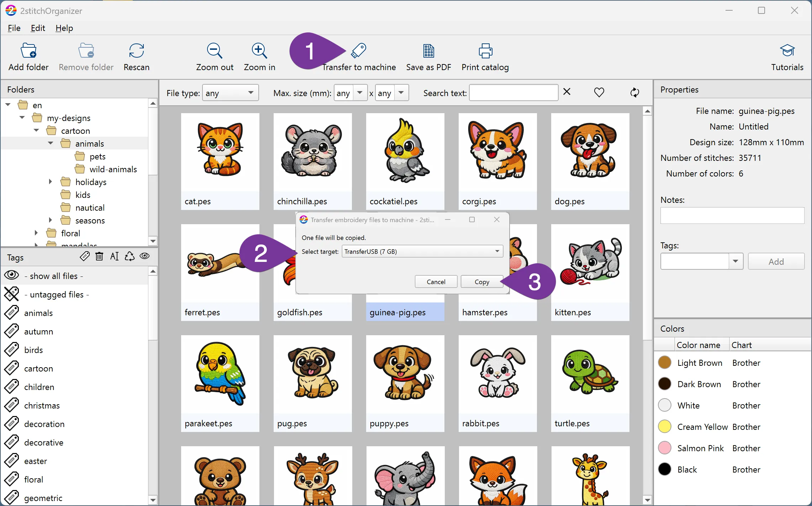Image resolution: width=812 pixels, height=506 pixels.
Task: Click the Zoom in magnifier
Action: (x=259, y=51)
